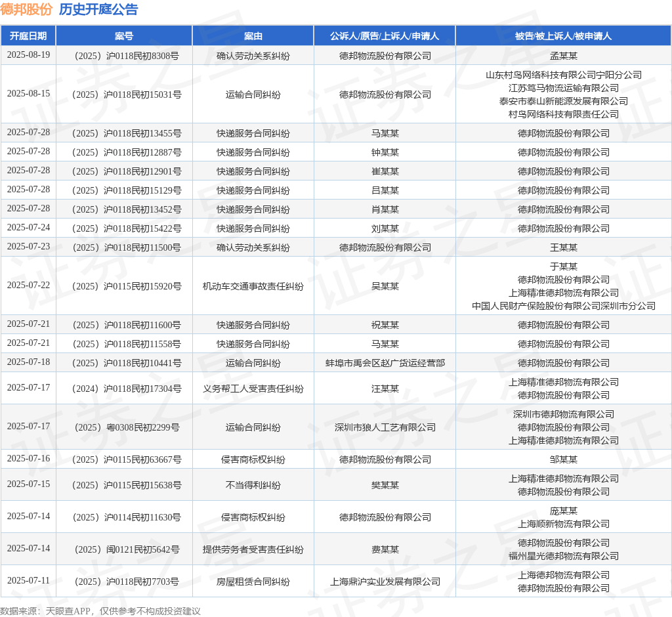
Task: Click defendant 深圳市德邦物流有限公司
Action: 564,414
